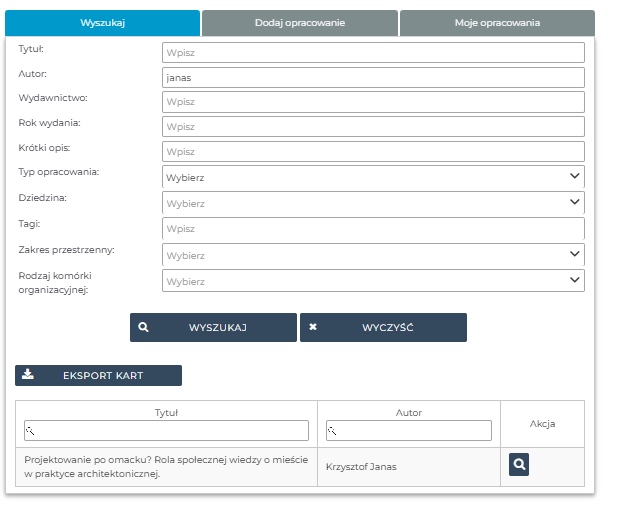Open the Moje opracowania tab

point(496,22)
